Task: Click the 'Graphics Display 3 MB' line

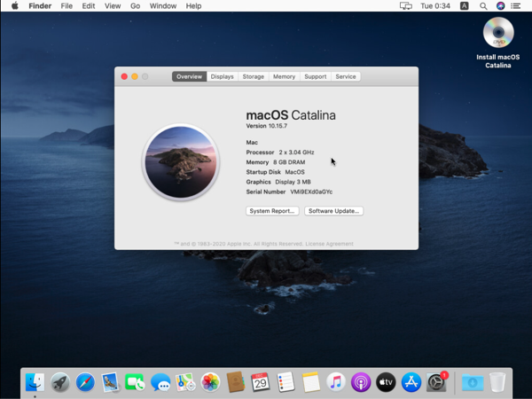Action: coord(278,182)
